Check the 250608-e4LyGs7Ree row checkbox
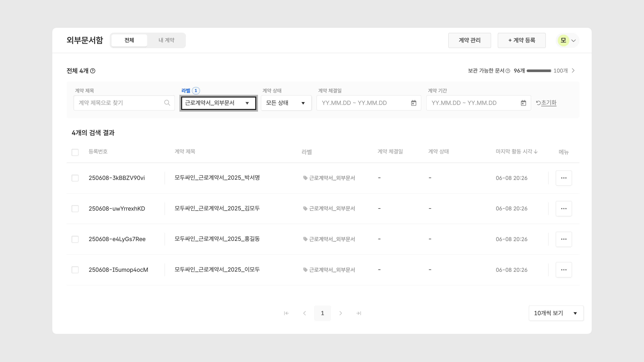This screenshot has width=644, height=362. pyautogui.click(x=75, y=239)
